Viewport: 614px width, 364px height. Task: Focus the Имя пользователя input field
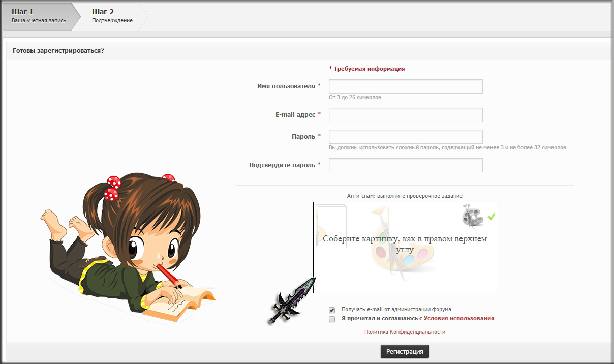click(x=405, y=86)
